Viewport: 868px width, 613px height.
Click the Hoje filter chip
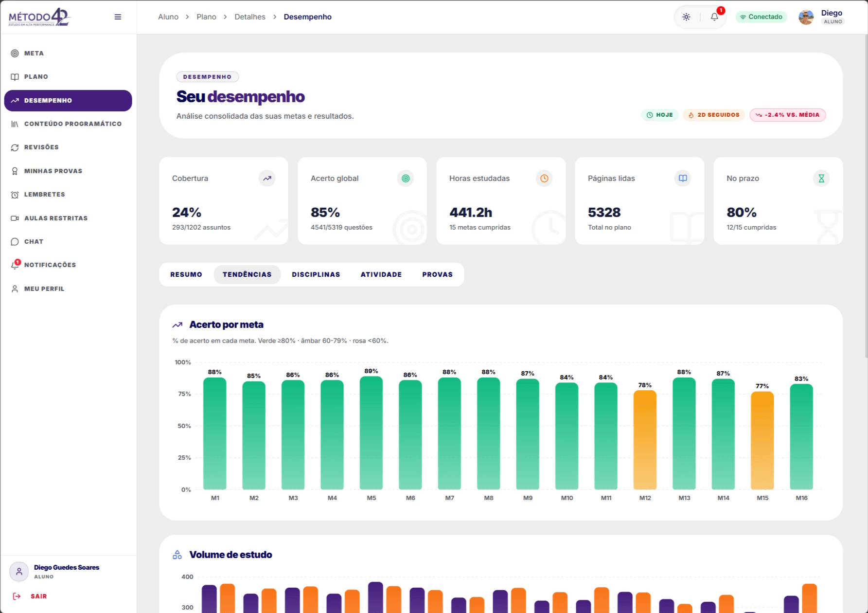(x=660, y=115)
